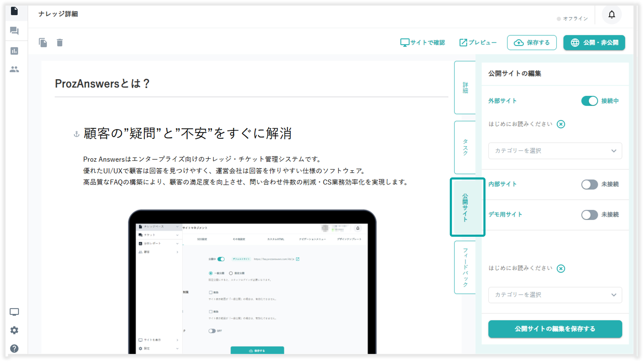This screenshot has height=362, width=644.
Task: Click the monitor icon in bottom sidebar
Action: (14, 312)
